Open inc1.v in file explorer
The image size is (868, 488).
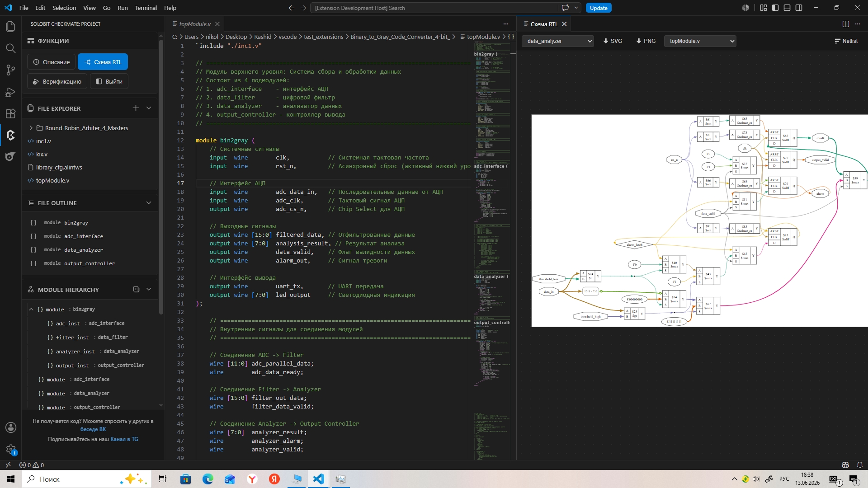tap(43, 141)
